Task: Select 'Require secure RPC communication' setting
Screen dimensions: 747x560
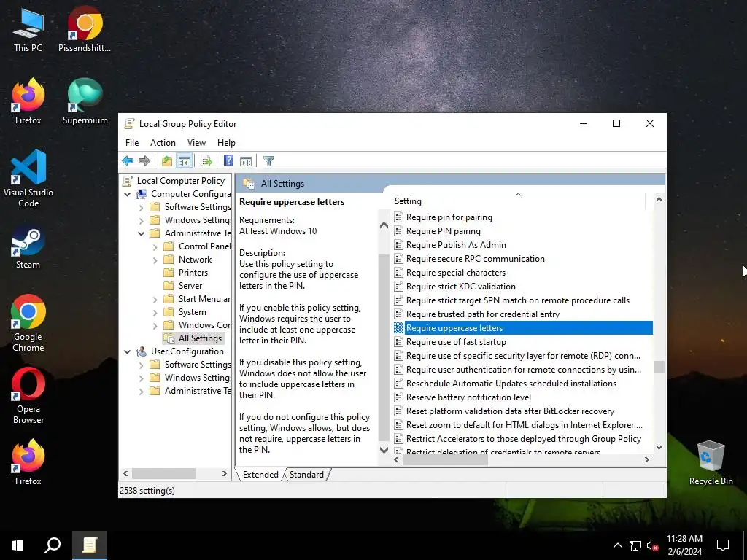Action: 475,259
